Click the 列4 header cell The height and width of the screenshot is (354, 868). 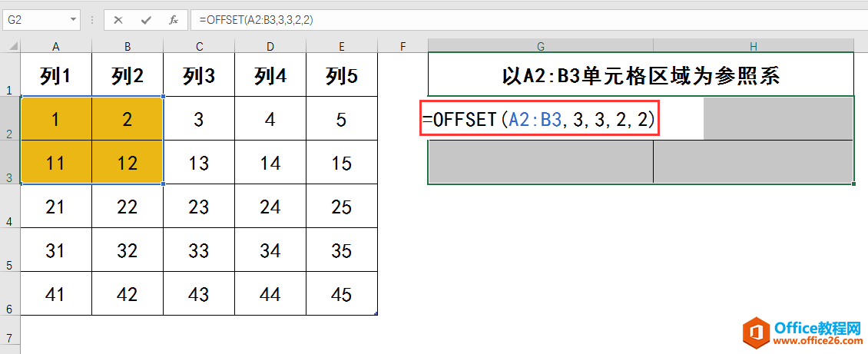(270, 75)
